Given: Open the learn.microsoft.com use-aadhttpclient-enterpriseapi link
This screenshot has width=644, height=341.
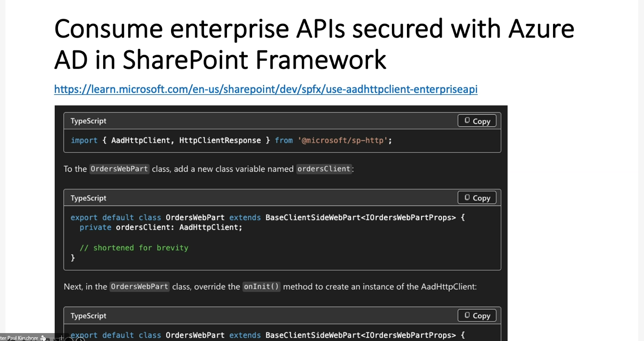Looking at the screenshot, I should point(265,89).
